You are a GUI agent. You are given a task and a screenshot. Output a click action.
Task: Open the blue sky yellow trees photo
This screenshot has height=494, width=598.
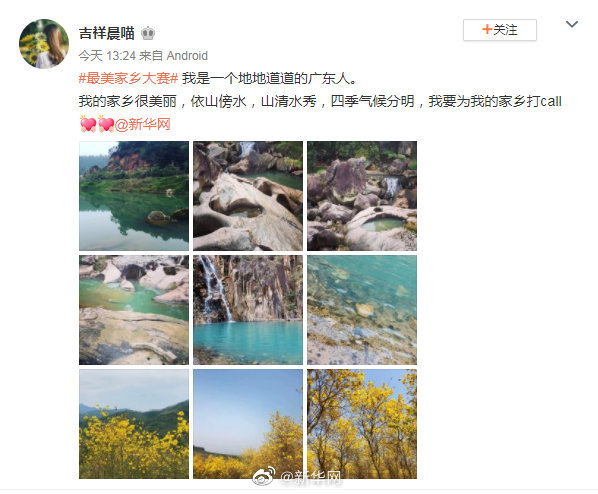[x=248, y=424]
